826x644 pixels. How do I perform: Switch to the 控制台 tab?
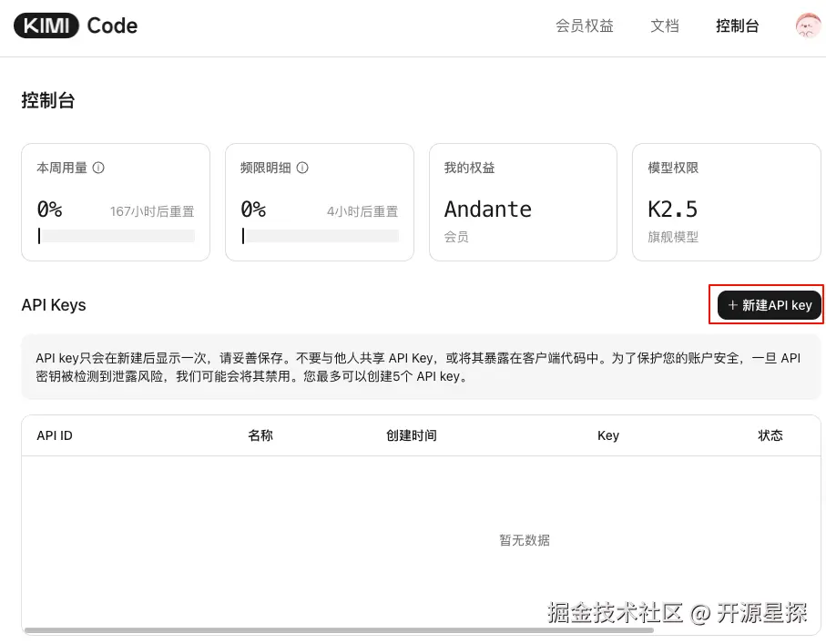click(737, 26)
